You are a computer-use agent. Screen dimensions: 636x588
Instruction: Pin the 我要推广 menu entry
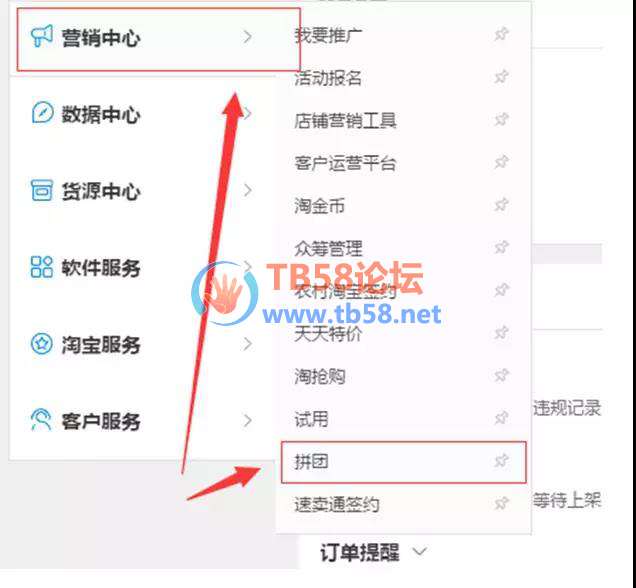[502, 34]
